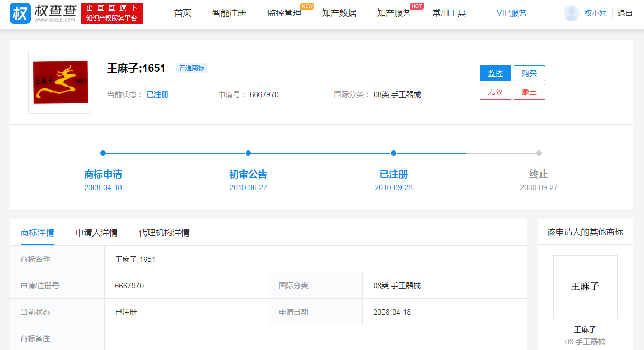Screen dimensions: 644x350
Task: Click the header application number 6667970
Action: coord(264,94)
